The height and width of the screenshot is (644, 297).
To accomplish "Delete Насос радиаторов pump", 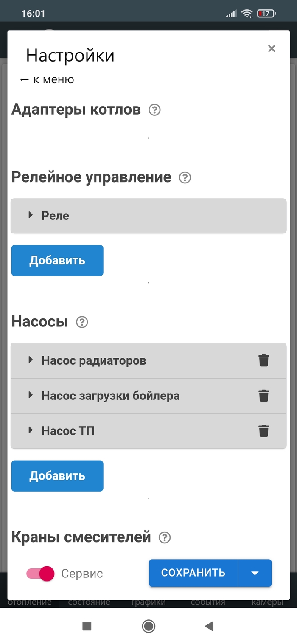I will point(264,361).
